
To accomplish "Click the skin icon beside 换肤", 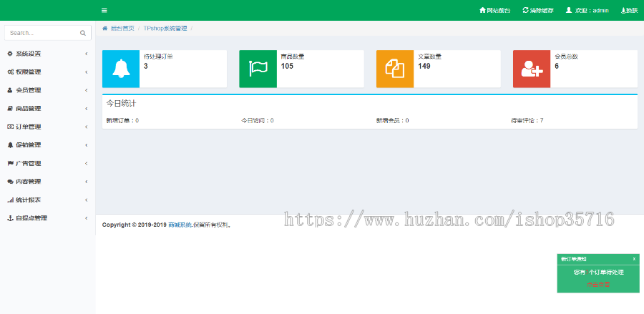I will tap(623, 10).
